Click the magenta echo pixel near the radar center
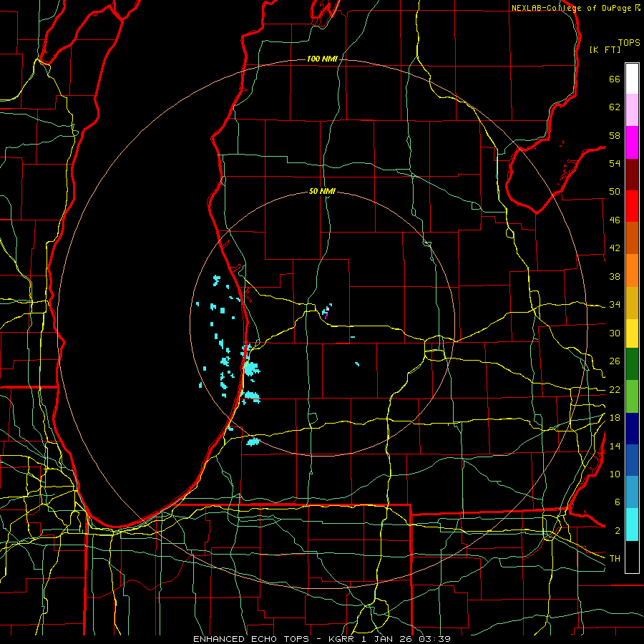Viewport: 644px width, 644px height. pos(326,316)
